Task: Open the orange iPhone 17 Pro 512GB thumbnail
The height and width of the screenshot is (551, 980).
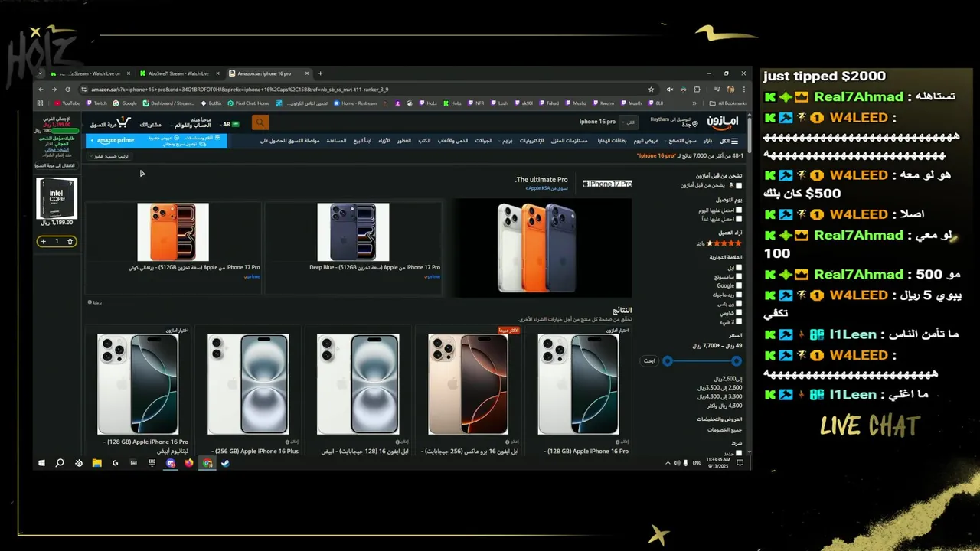Action: [173, 232]
